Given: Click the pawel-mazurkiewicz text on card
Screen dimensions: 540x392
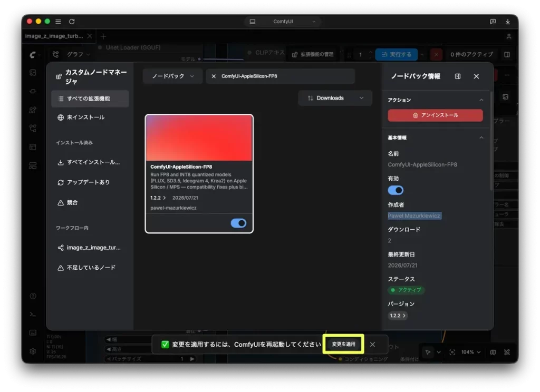Looking at the screenshot, I should (173, 208).
